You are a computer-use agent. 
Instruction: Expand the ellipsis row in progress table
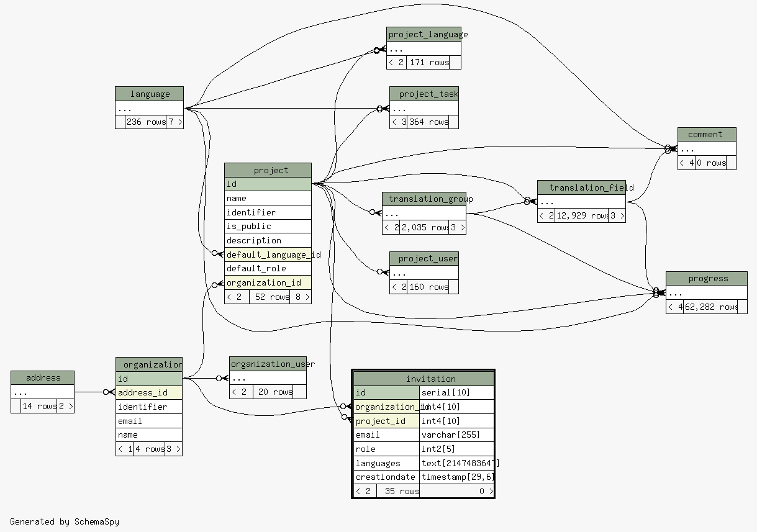pyautogui.click(x=706, y=293)
